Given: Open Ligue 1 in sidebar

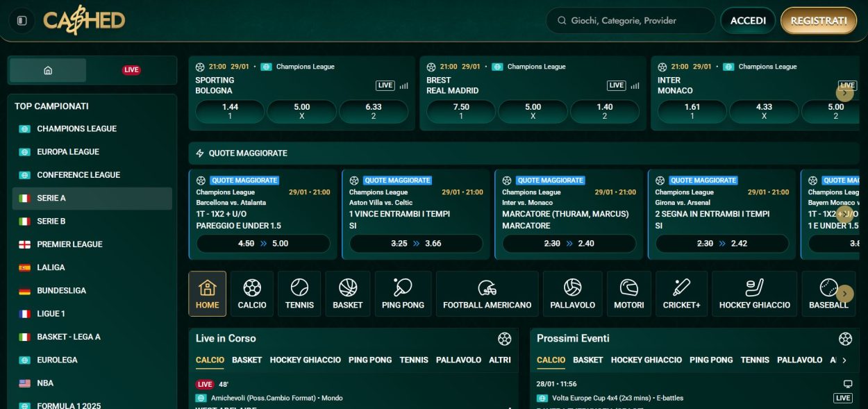Looking at the screenshot, I should (92, 314).
